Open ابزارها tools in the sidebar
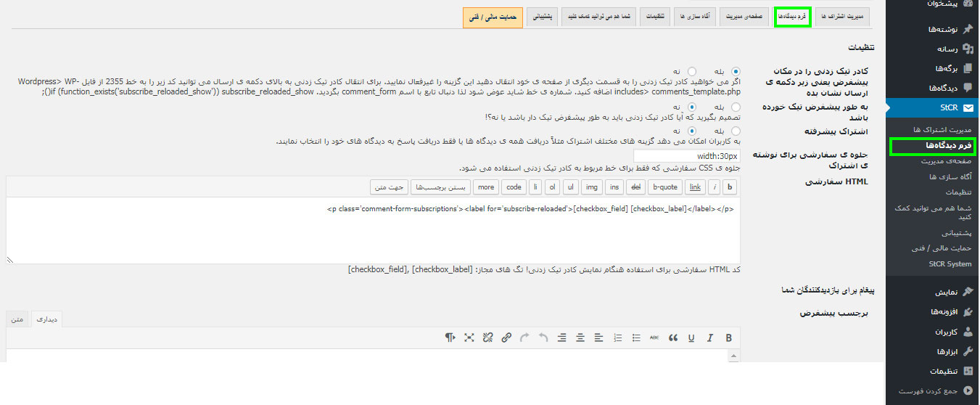The image size is (980, 405). 932,351
